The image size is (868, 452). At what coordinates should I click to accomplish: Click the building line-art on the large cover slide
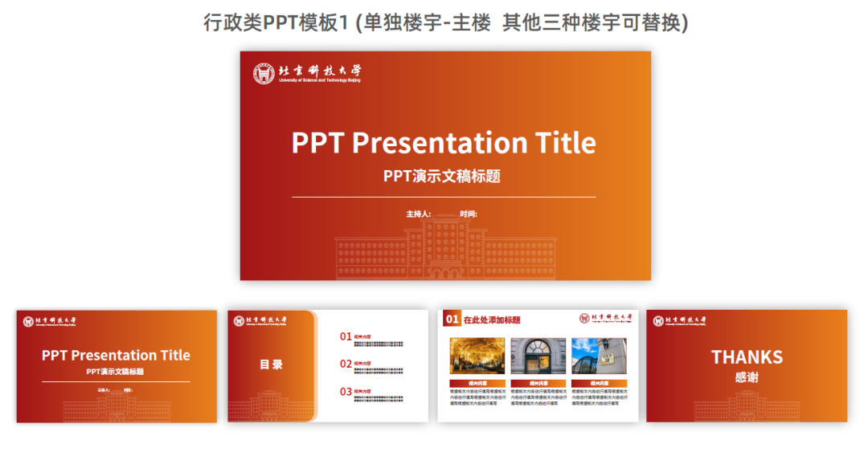[445, 248]
